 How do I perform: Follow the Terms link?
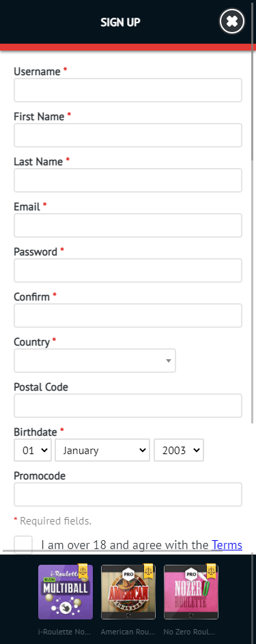[227, 545]
